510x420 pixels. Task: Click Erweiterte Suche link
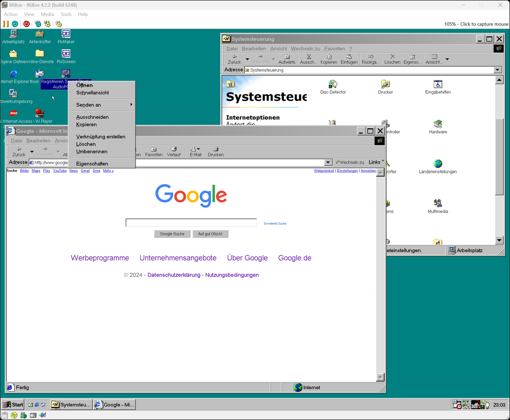pos(275,223)
